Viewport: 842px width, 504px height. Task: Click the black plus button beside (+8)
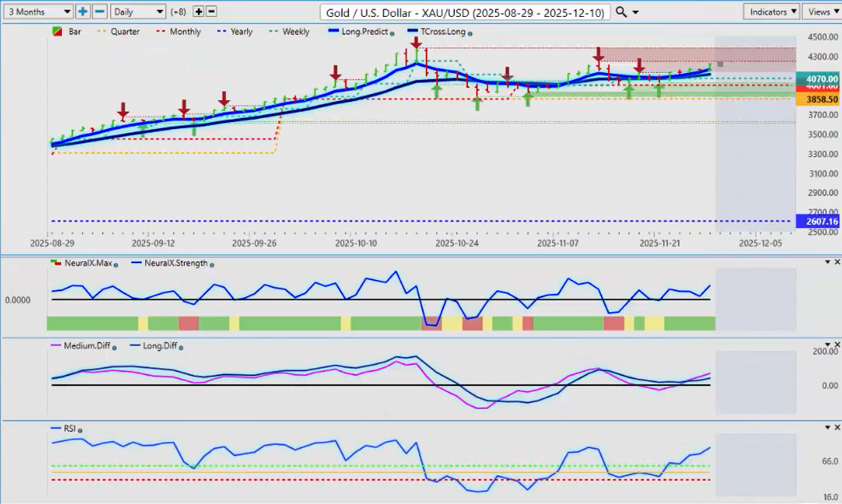pyautogui.click(x=199, y=12)
